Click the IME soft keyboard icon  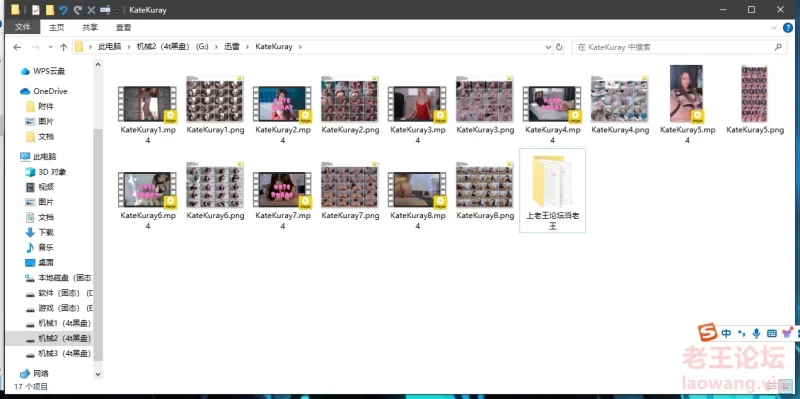coord(772,334)
